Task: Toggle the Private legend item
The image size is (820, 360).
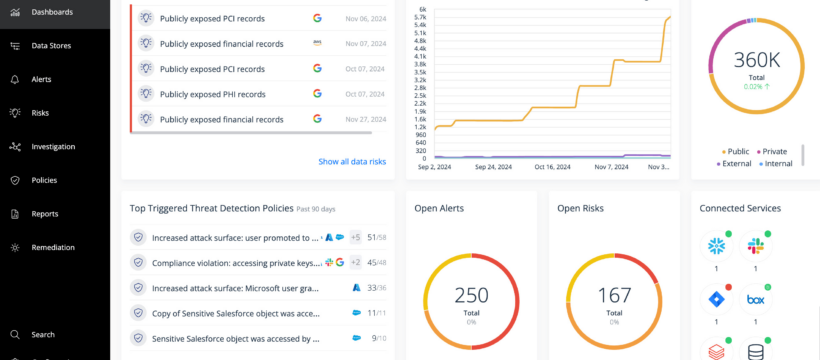Action: coord(771,151)
